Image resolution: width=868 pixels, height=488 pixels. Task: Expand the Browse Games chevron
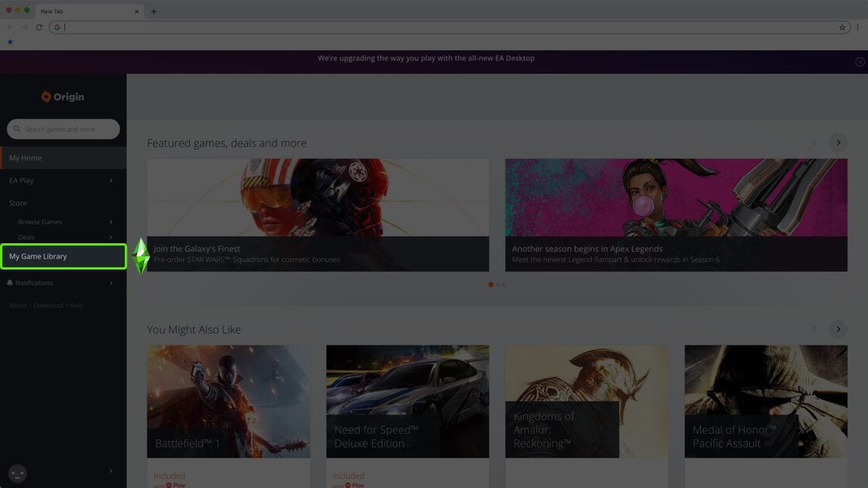pyautogui.click(x=111, y=222)
